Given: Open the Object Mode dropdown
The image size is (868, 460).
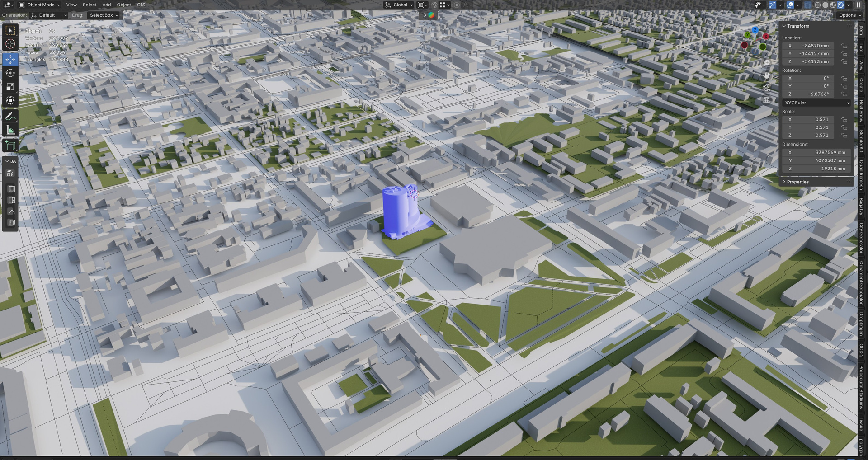Looking at the screenshot, I should click(39, 5).
